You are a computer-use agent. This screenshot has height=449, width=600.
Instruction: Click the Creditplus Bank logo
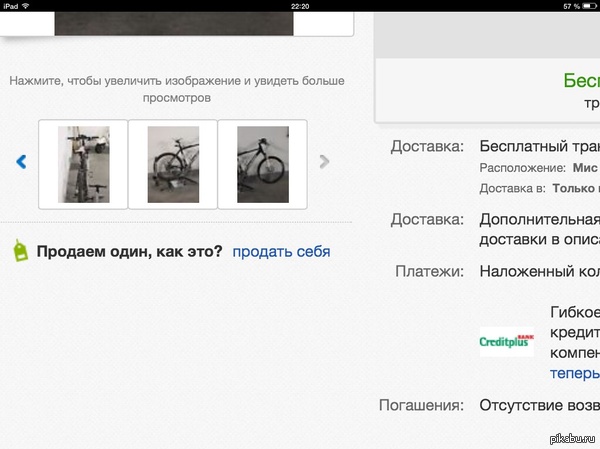pos(506,341)
